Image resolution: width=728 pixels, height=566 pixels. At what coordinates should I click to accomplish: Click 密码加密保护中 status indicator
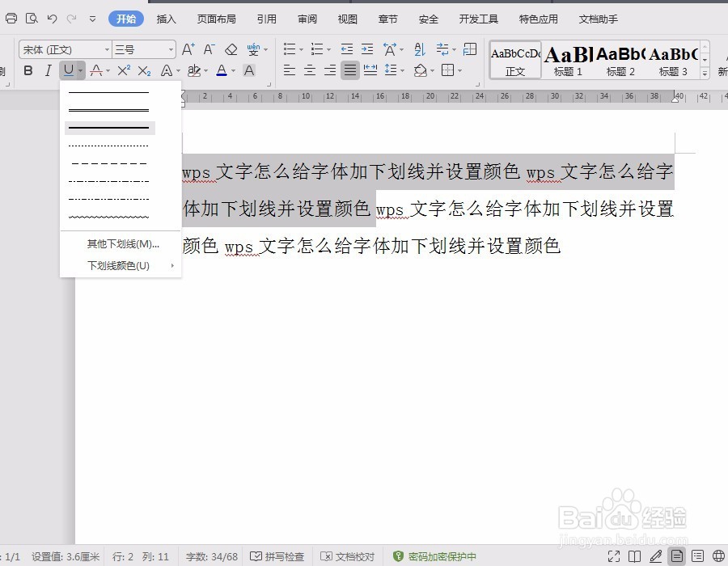(434, 556)
